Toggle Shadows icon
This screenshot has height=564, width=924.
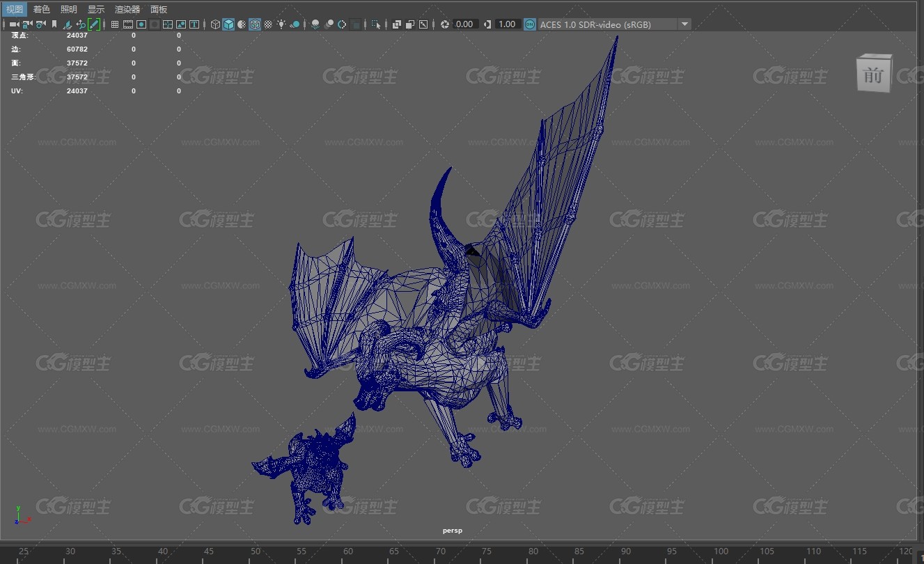point(295,24)
